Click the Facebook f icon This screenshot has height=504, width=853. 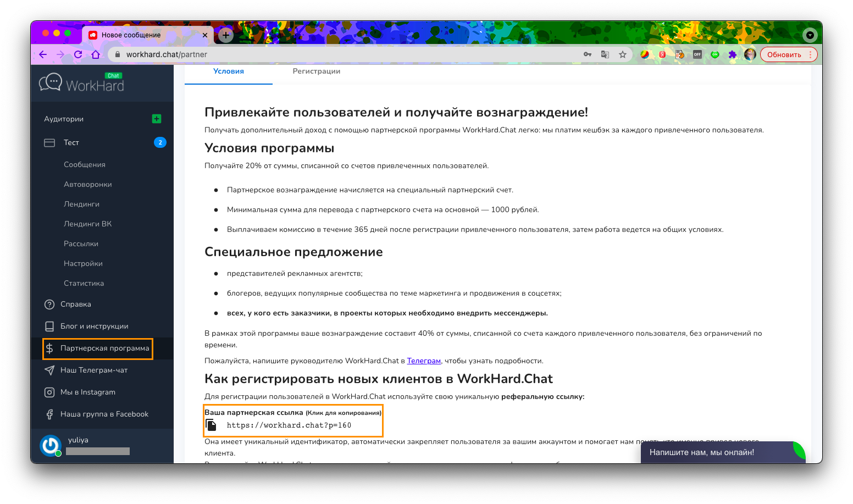49,414
